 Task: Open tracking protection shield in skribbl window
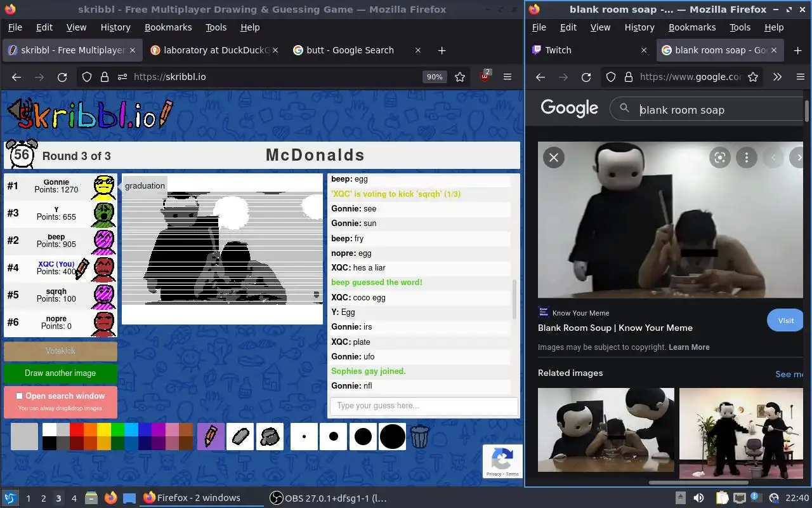(x=87, y=77)
